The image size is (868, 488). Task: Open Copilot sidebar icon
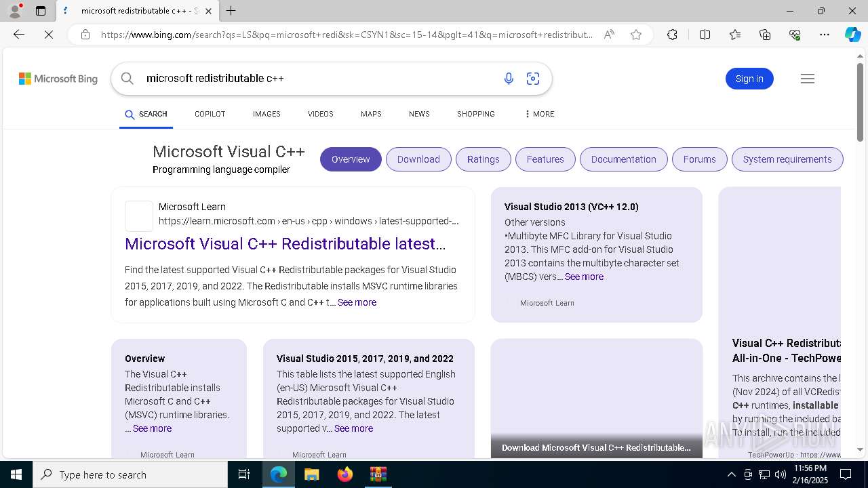point(852,35)
